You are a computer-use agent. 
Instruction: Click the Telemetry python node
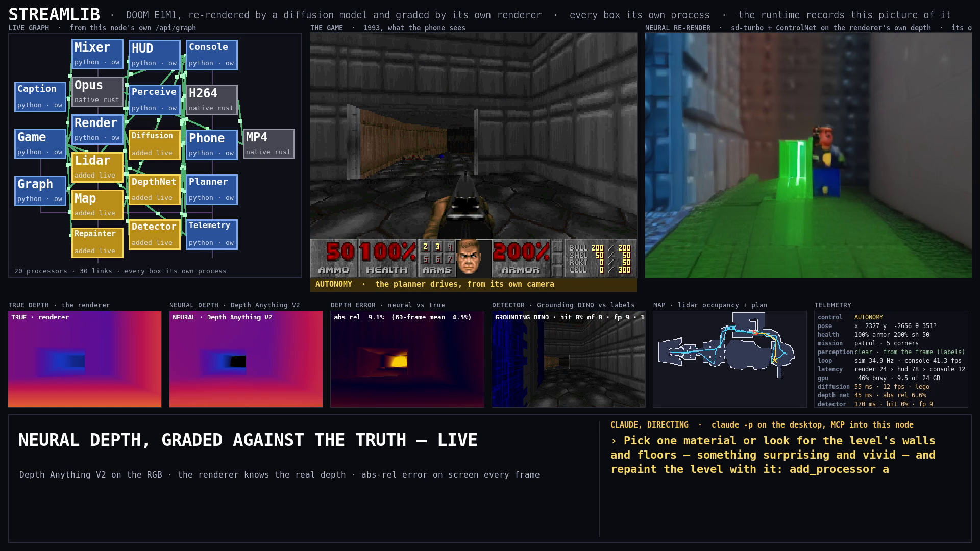[212, 235]
